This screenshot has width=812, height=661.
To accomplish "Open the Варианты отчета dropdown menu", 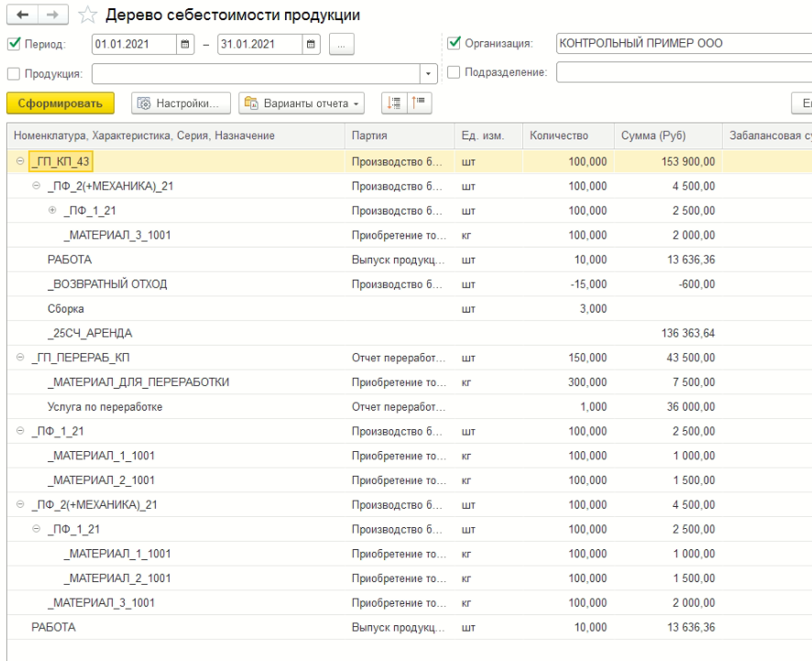I will pyautogui.click(x=302, y=103).
